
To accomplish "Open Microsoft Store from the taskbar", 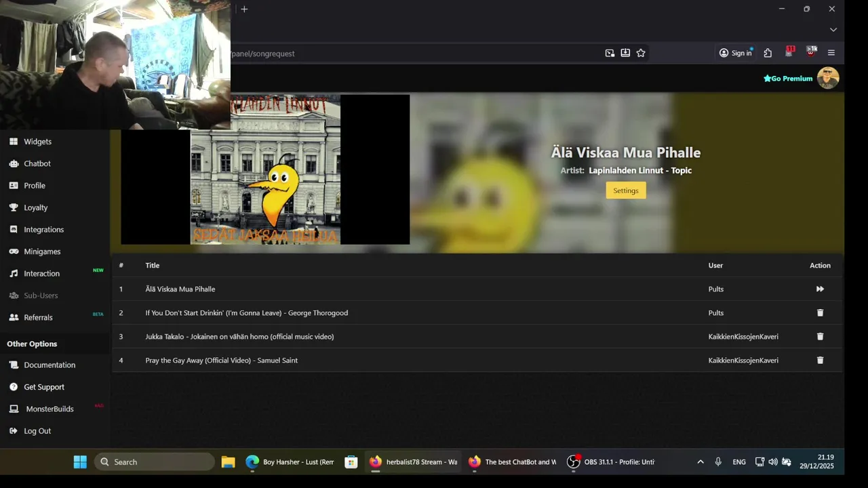I will (x=351, y=462).
